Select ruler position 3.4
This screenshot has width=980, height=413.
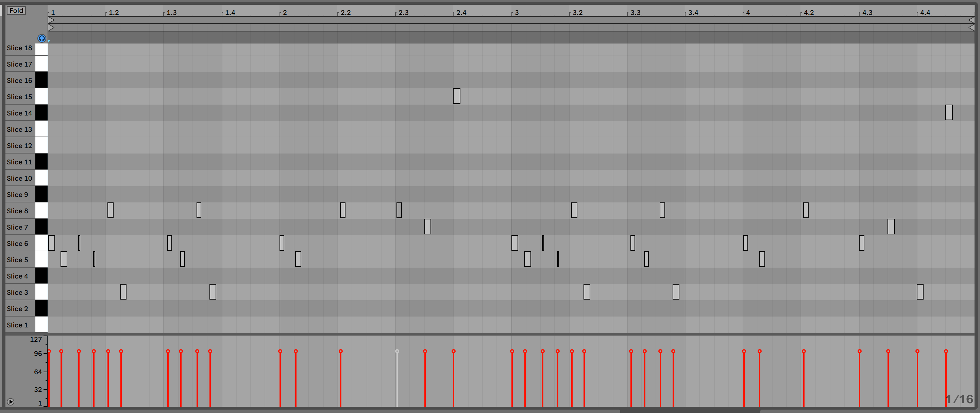(693, 13)
